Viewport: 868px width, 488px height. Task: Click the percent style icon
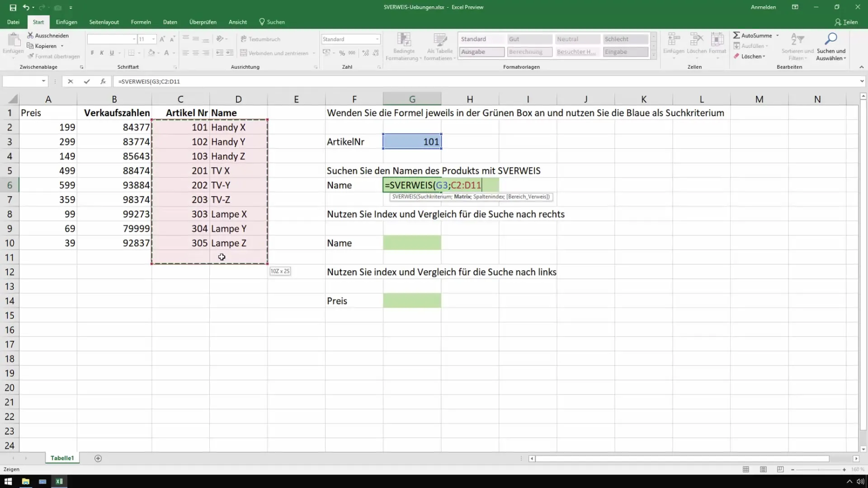click(x=342, y=53)
